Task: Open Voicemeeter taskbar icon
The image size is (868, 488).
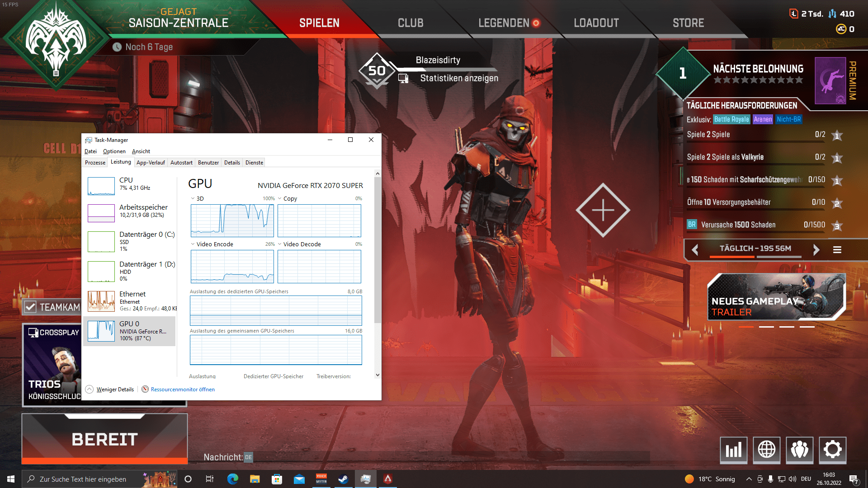Action: coord(321,479)
